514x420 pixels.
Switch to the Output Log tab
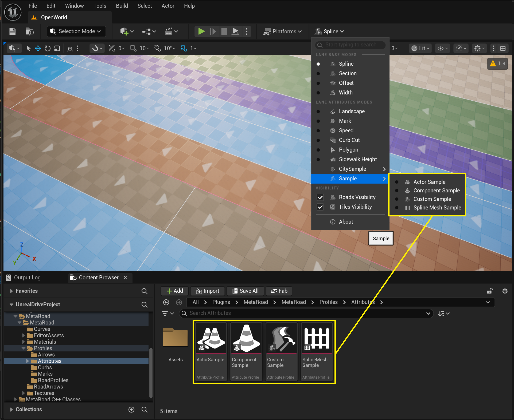24,278
